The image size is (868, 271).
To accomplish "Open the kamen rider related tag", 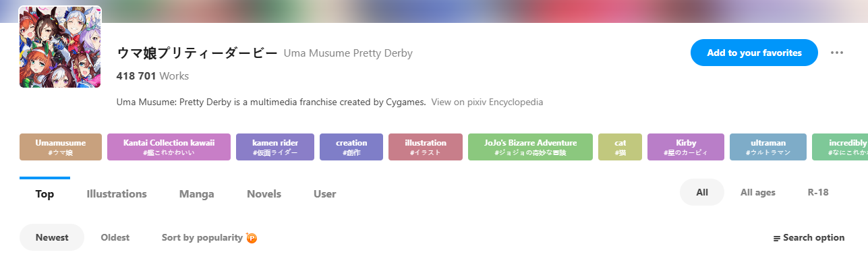I will 274,147.
